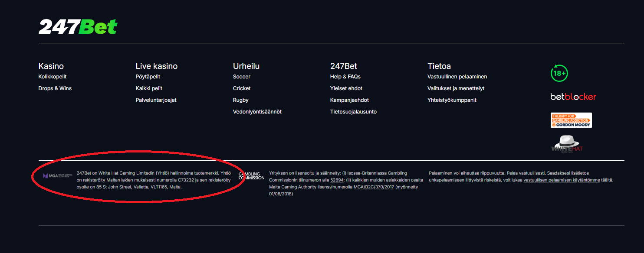The width and height of the screenshot is (644, 253).
Task: Open the BetBlocker logo link
Action: [573, 97]
